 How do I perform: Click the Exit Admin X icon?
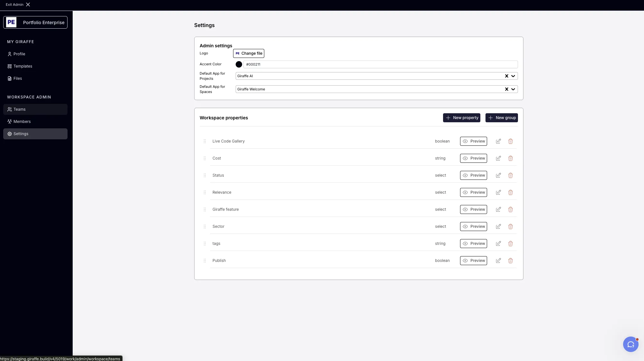28,5
